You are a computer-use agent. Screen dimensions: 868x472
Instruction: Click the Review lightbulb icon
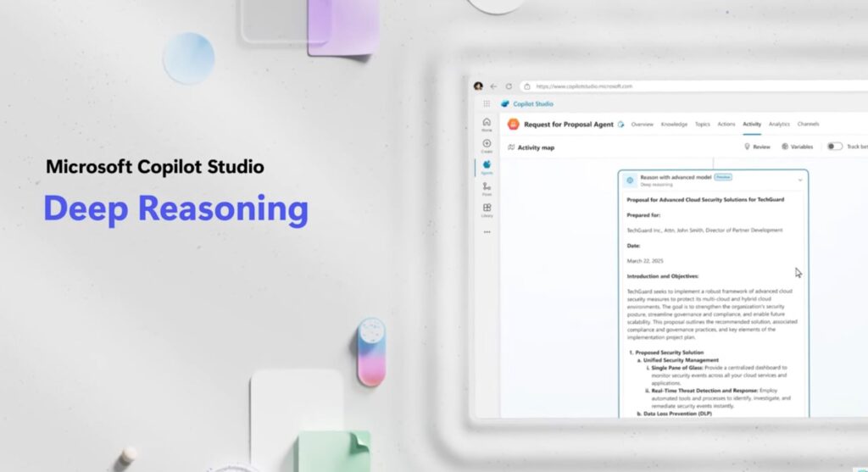747,147
